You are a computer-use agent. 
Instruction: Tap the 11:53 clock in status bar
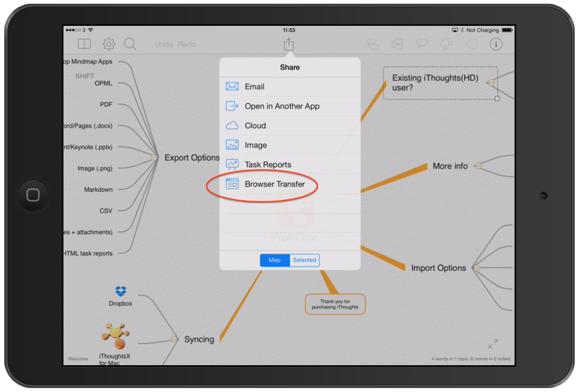click(289, 30)
